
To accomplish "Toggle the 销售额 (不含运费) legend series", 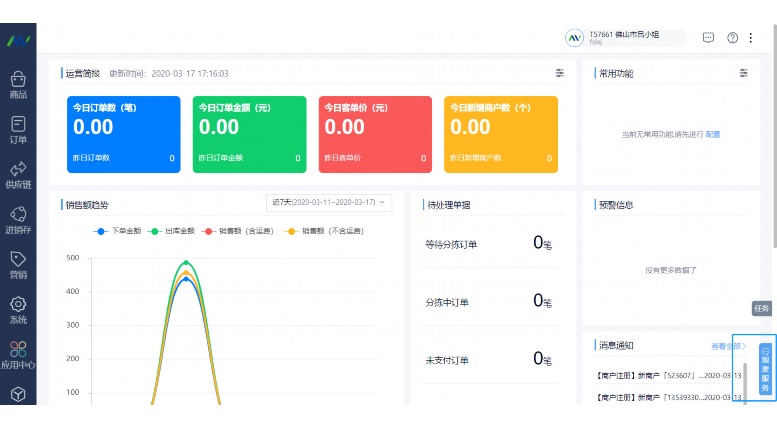I will coord(324,231).
